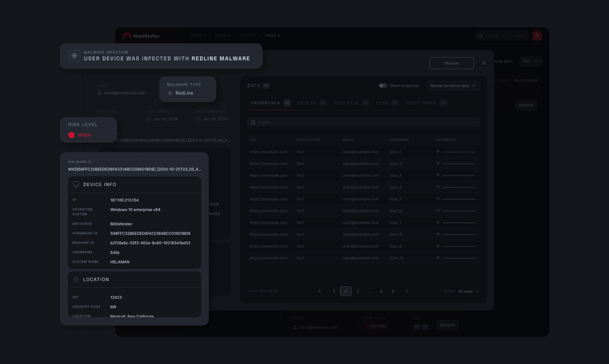The height and width of the screenshot is (364, 609).
Task: Reveal password for User_10
Action: (x=438, y=258)
